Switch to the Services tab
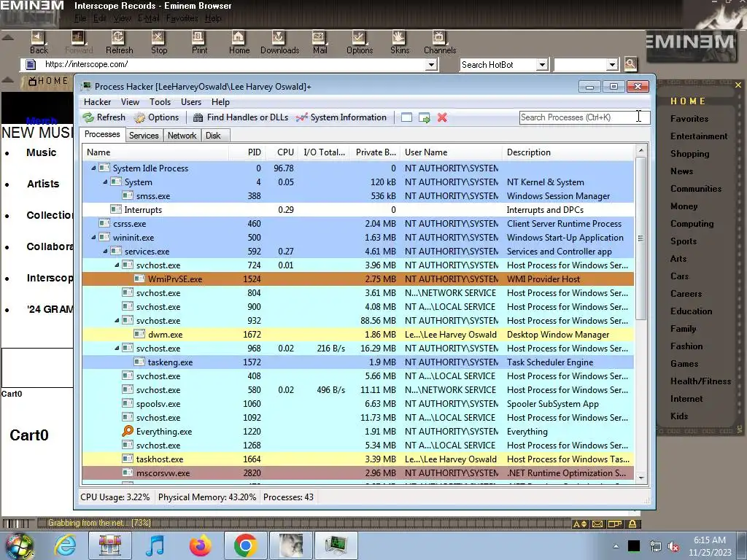This screenshot has width=747, height=560. point(144,135)
